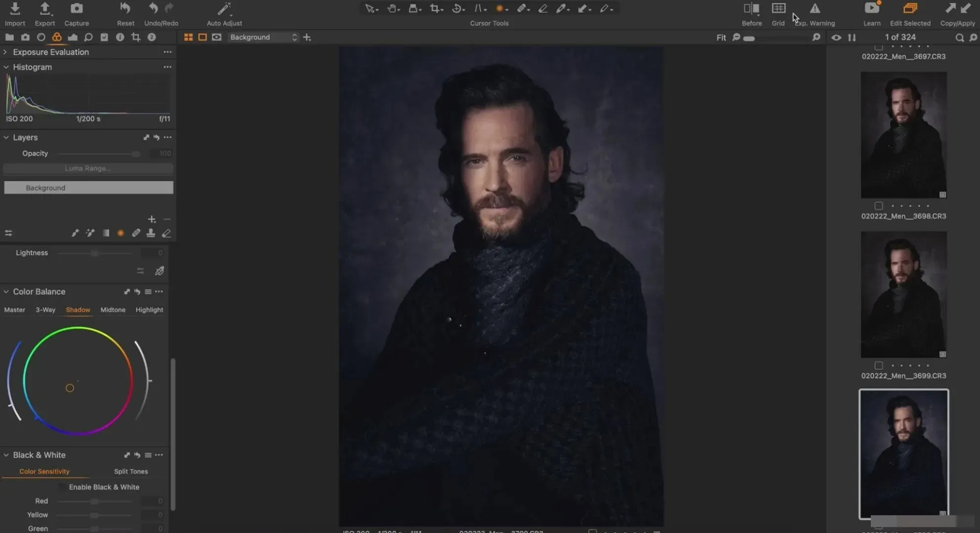Select the draw mask brush in Layers
Screen dimensions: 980x533
click(75, 233)
